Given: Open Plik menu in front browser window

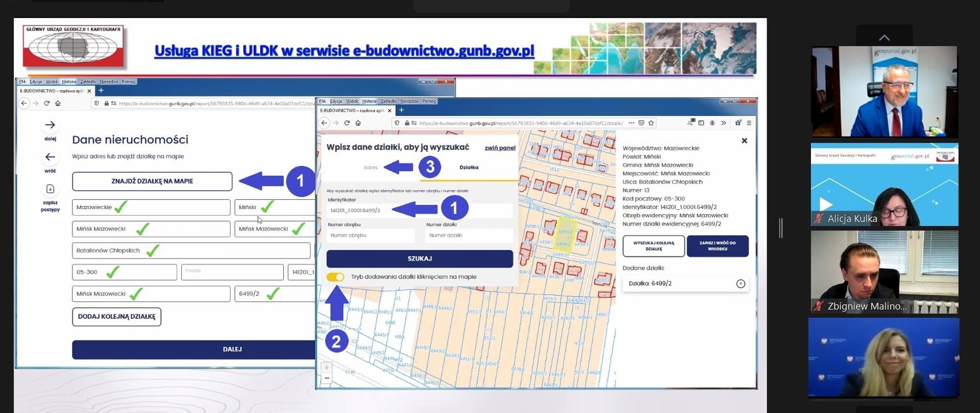Looking at the screenshot, I should [323, 101].
